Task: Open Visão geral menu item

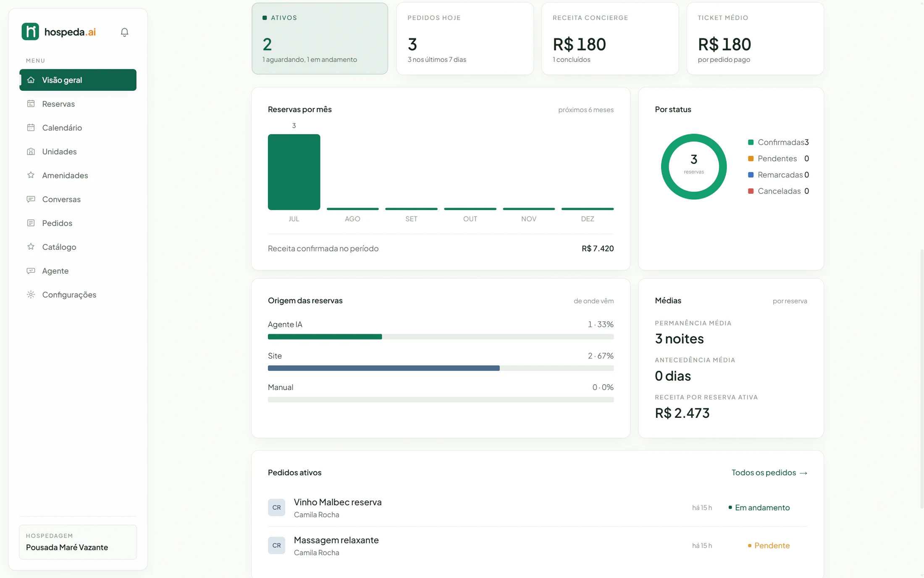Action: [78, 80]
